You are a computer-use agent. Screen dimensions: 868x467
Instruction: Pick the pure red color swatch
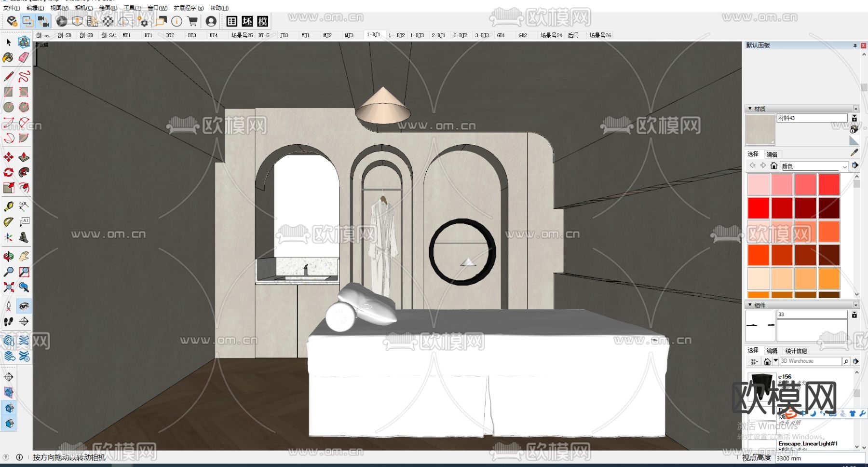(x=758, y=208)
